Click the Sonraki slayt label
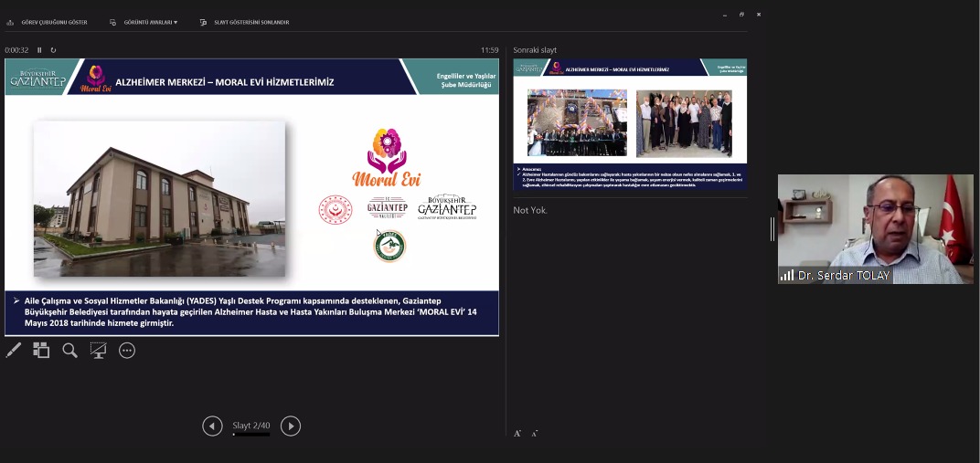 pos(535,50)
